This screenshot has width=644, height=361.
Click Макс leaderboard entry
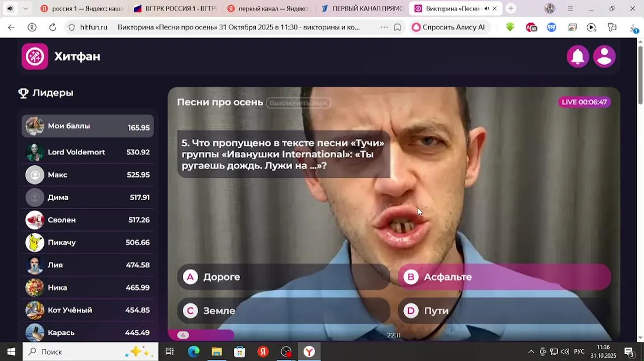pyautogui.click(x=88, y=174)
